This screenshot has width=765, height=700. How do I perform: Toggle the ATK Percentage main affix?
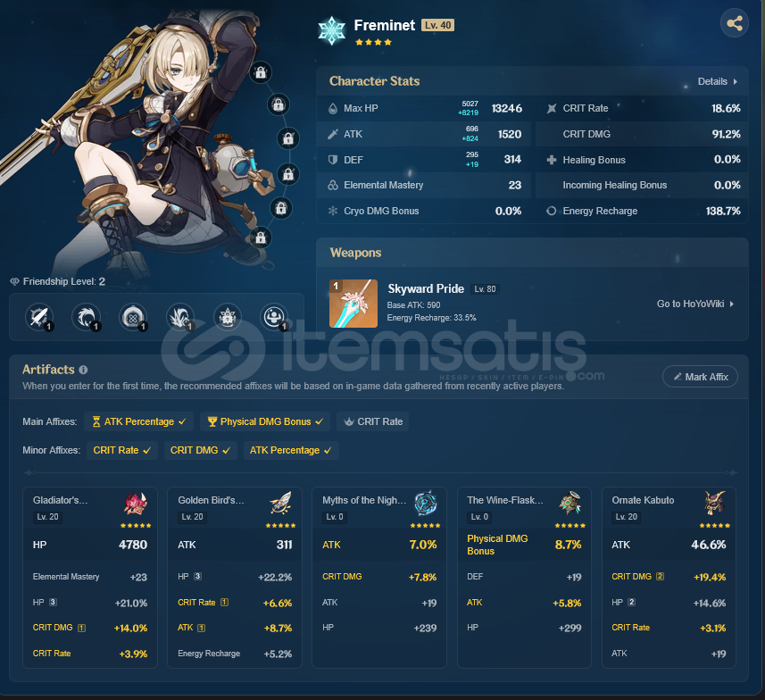click(138, 421)
